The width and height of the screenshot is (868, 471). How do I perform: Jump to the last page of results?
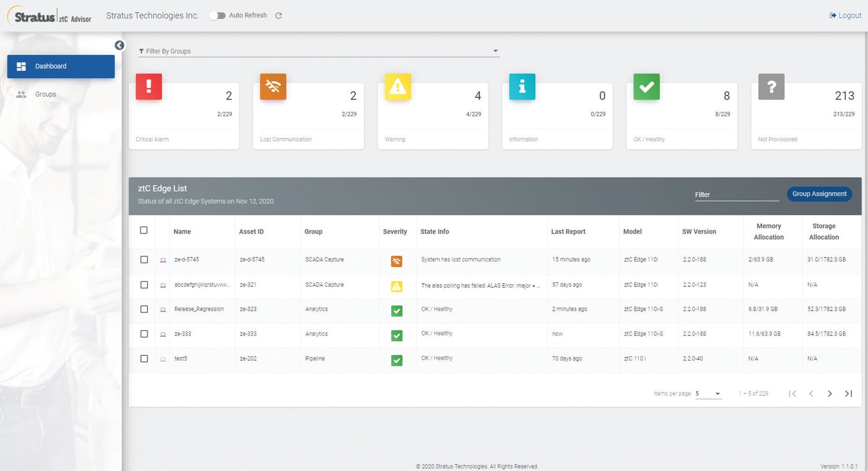848,393
